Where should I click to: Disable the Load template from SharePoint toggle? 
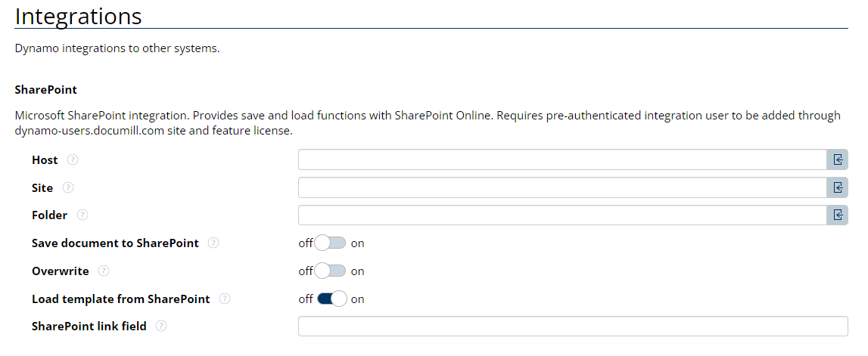click(331, 299)
